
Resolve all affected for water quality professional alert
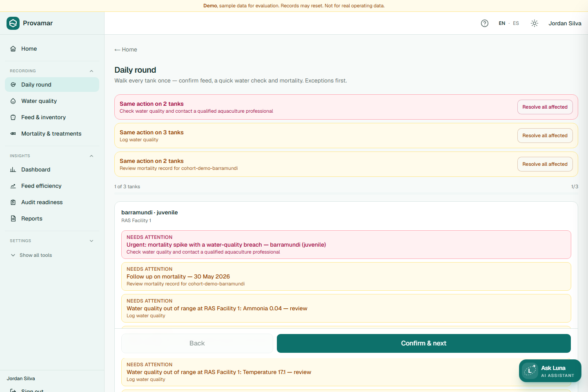point(545,107)
